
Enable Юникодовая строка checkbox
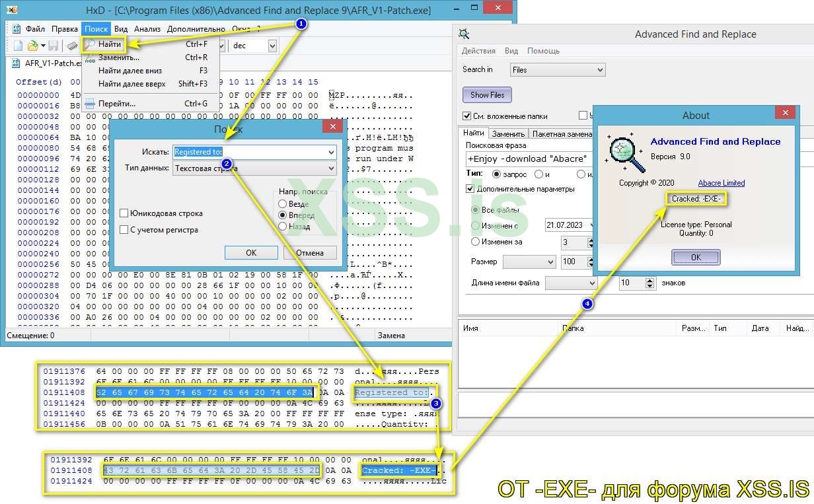pos(124,213)
